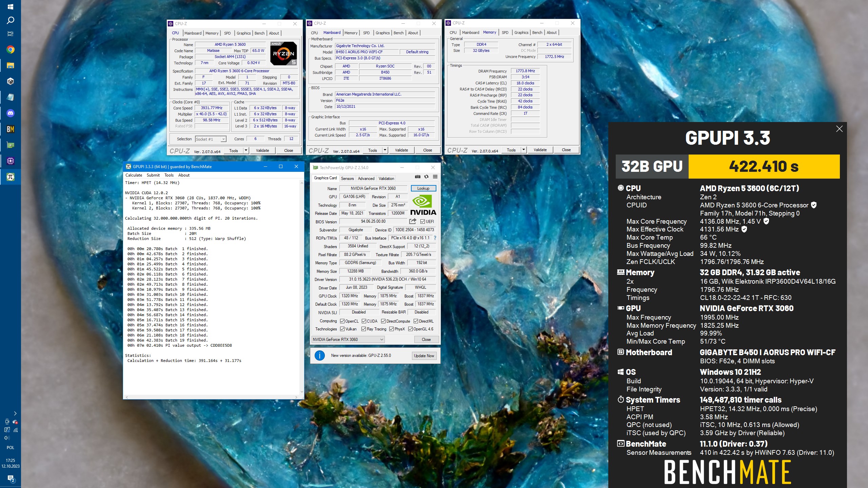Click the GPUPI vertical scrollbar
Screen dimensions: 868x488
click(302, 288)
